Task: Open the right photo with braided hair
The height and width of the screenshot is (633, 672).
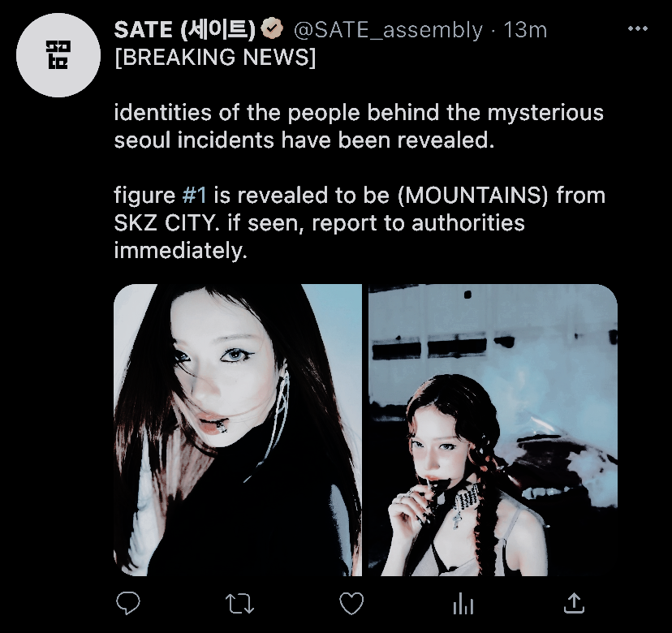Action: click(x=493, y=430)
